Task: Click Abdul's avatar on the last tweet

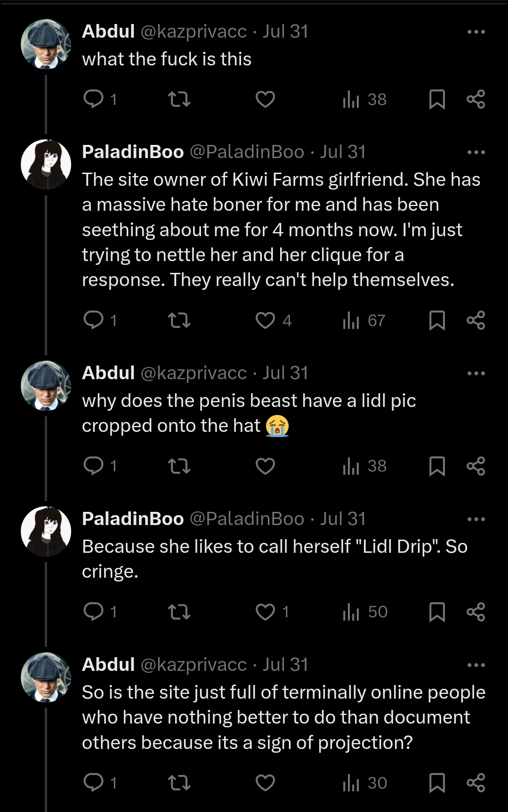Action: 46,677
